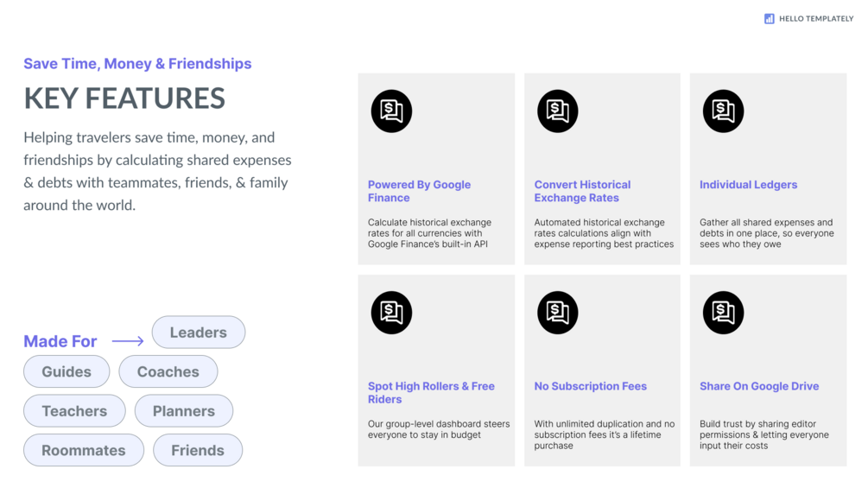Image resolution: width=868 pixels, height=488 pixels.
Task: Pick the Teachers pill
Action: click(x=74, y=411)
